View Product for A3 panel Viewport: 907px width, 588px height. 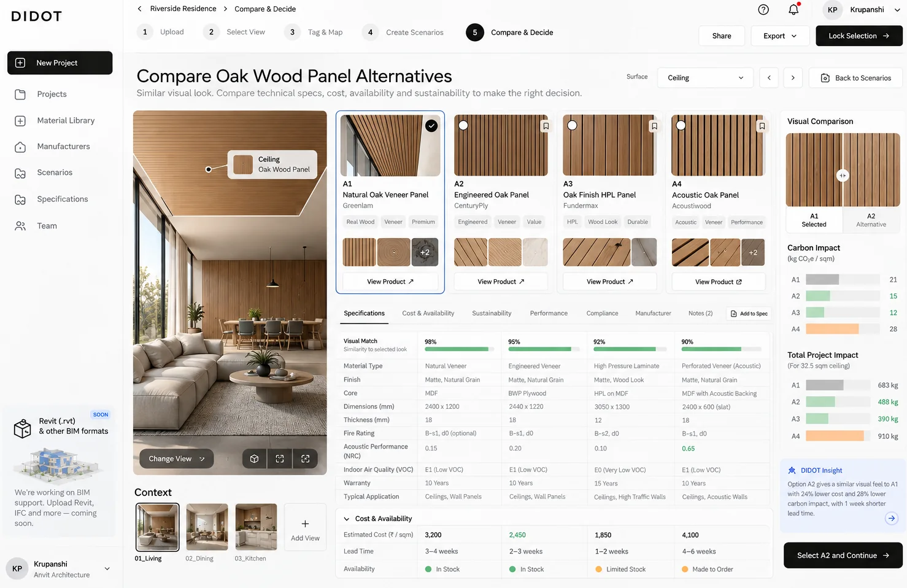609,282
